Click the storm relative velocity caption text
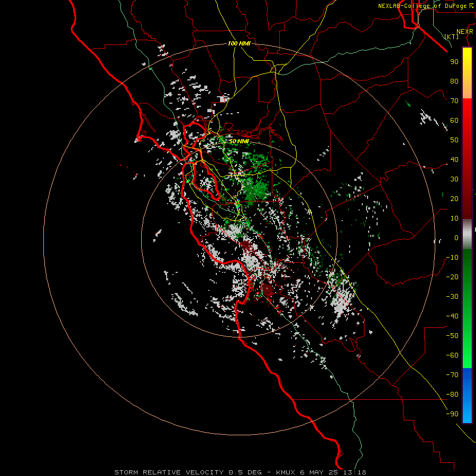 click(240, 472)
